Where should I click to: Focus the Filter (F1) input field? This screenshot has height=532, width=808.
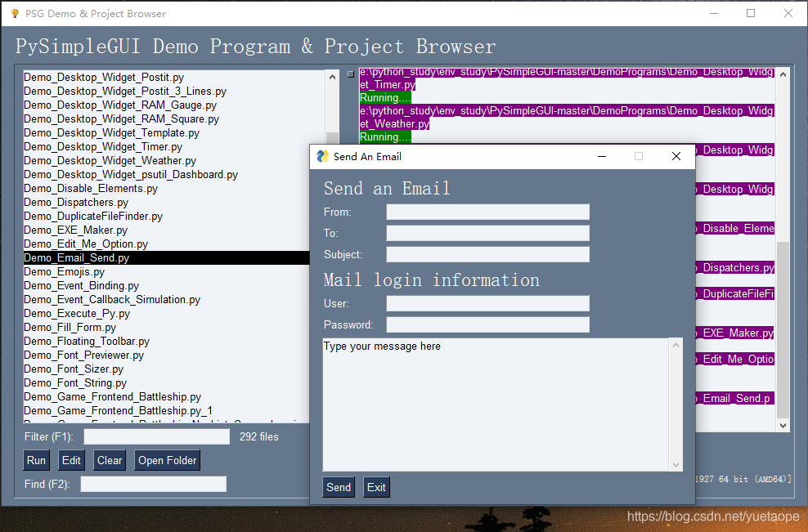coord(157,436)
